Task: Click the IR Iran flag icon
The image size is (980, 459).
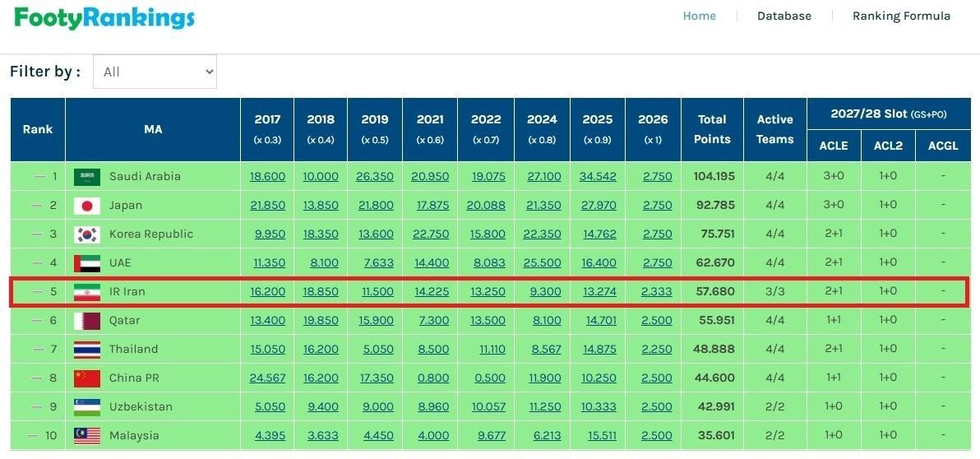Action: (x=87, y=292)
